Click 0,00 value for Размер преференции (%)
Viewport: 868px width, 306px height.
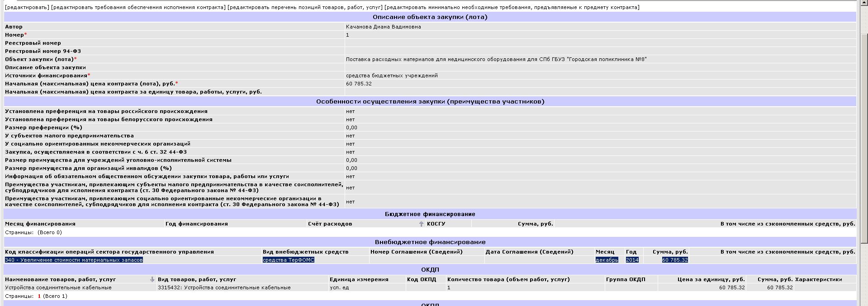point(352,127)
